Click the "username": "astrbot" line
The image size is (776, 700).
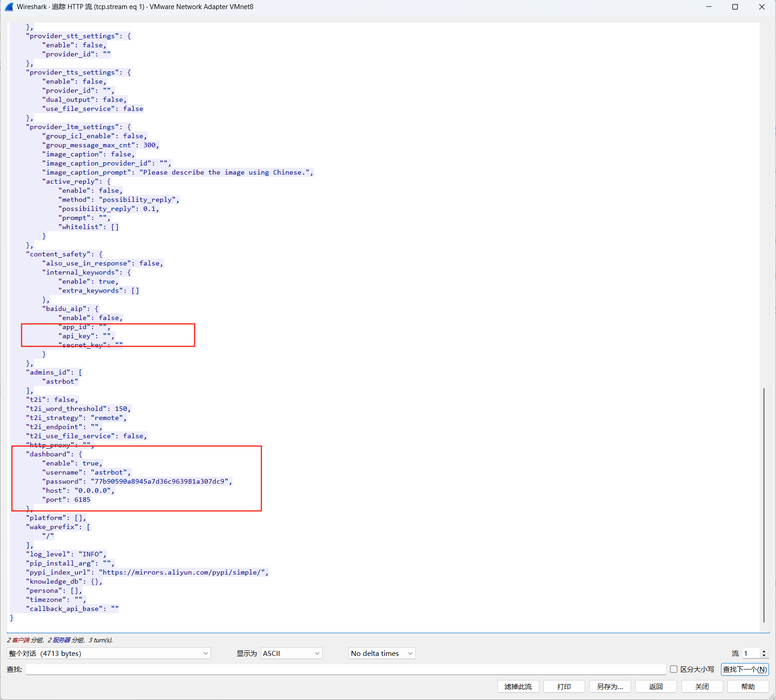86,472
